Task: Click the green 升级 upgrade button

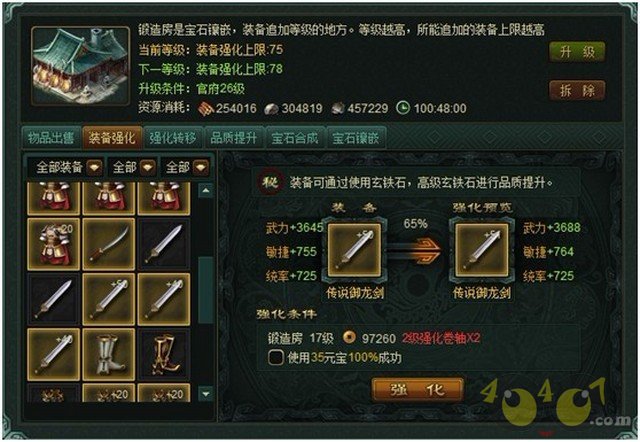Action: [577, 52]
